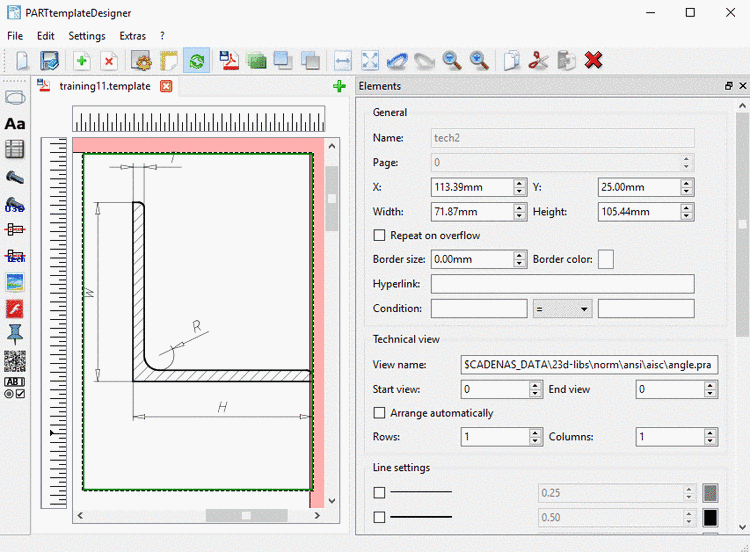Choose the Flash element tool

click(15, 308)
